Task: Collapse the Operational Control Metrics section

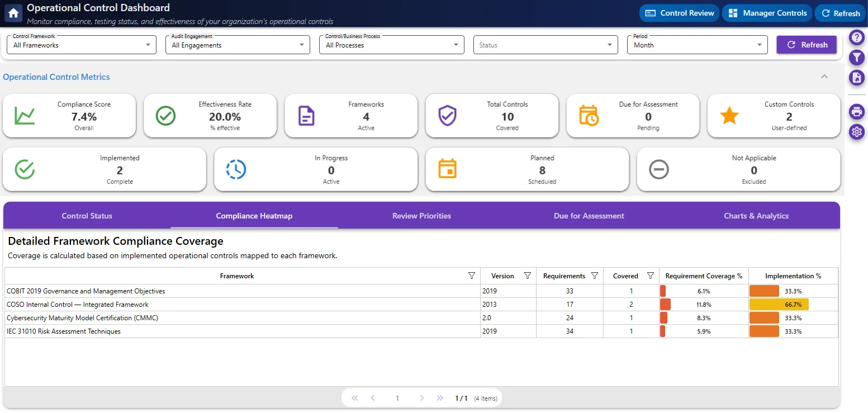Action: [824, 77]
